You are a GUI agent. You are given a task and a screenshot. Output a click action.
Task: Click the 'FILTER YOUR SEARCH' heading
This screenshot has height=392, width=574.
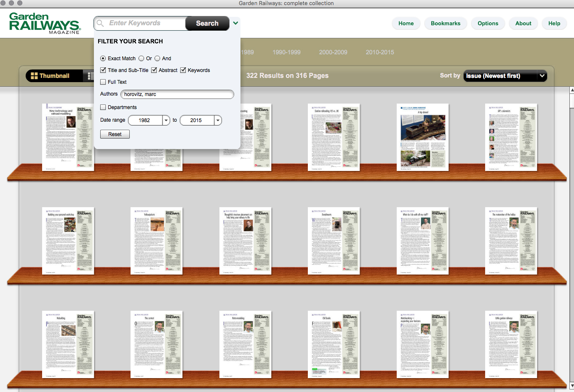coord(130,41)
